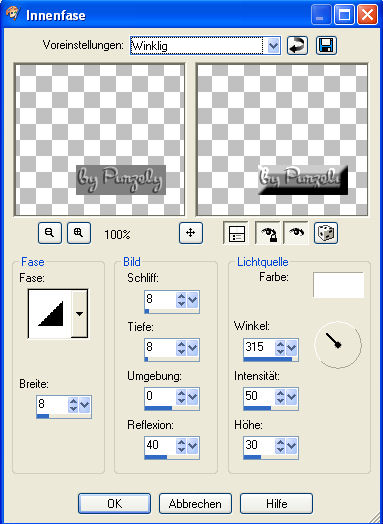Open Tiefe slider dropdown arrow
The width and height of the screenshot is (383, 524).
click(x=193, y=348)
